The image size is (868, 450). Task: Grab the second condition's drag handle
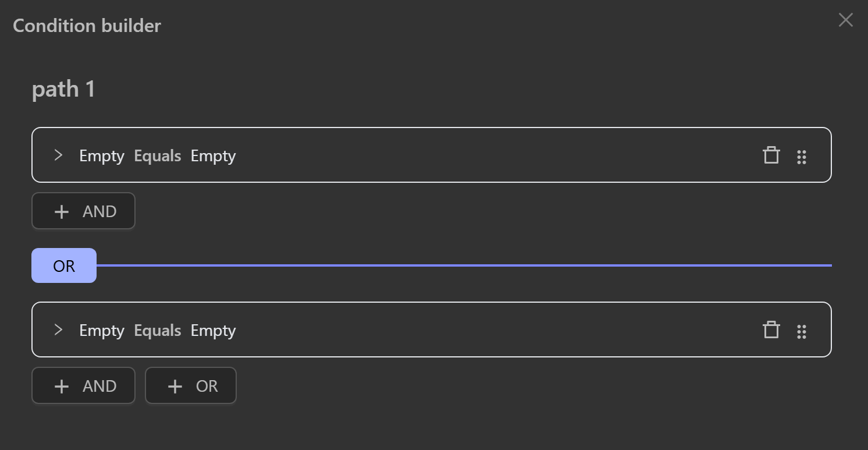tap(802, 331)
